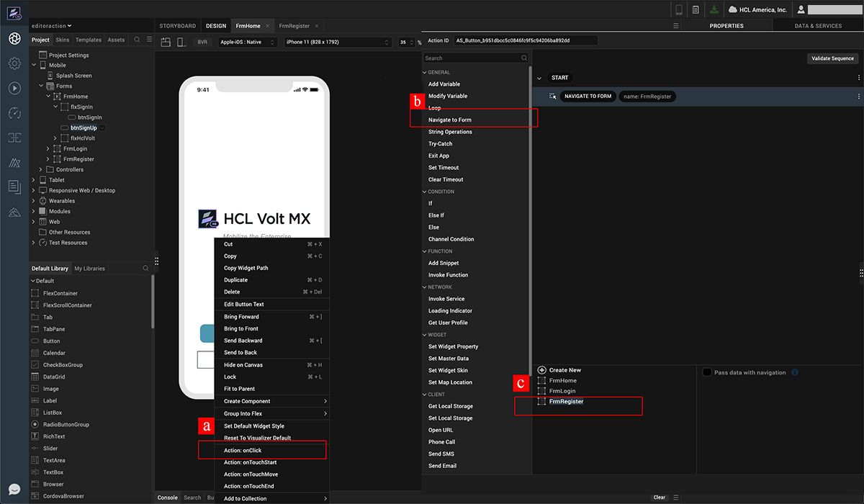This screenshot has width=864, height=504.
Task: Open three-dot menu on Navigate To Form row
Action: [858, 96]
